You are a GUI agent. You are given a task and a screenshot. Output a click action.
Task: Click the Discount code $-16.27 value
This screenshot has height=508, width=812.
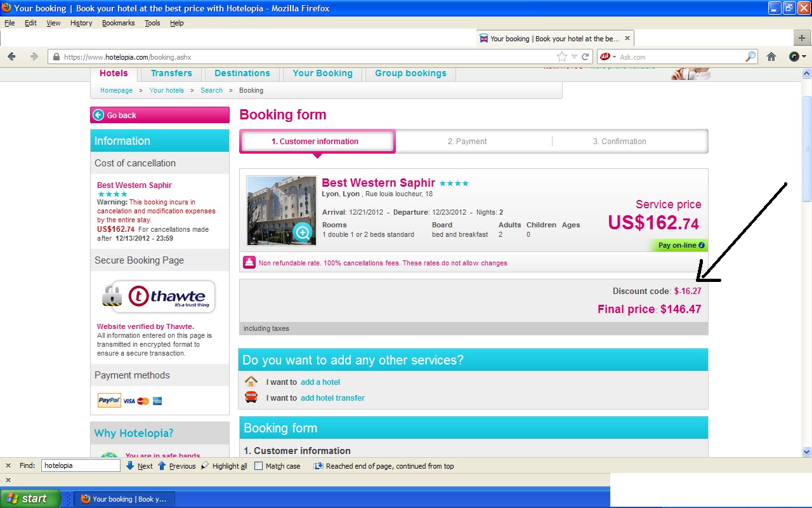(x=688, y=291)
